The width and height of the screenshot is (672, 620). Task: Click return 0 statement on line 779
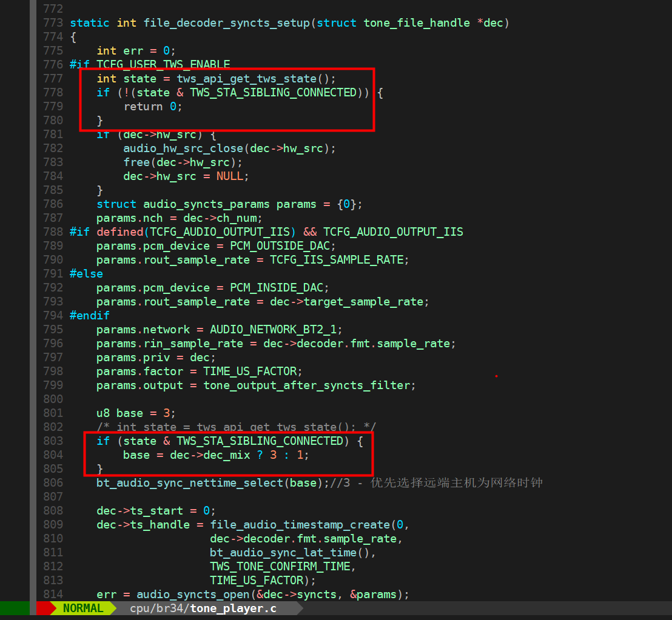(153, 107)
